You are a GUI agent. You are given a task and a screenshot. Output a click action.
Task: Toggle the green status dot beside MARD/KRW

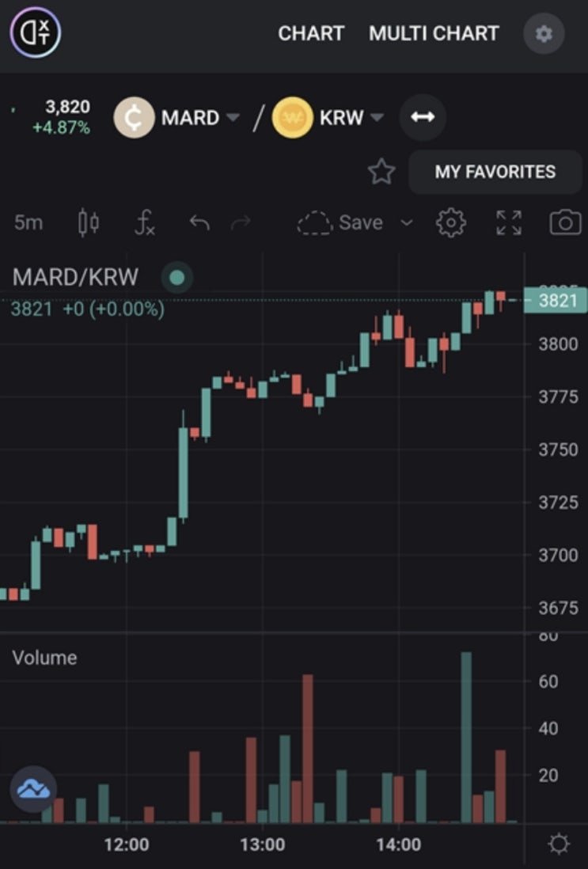[x=176, y=277]
